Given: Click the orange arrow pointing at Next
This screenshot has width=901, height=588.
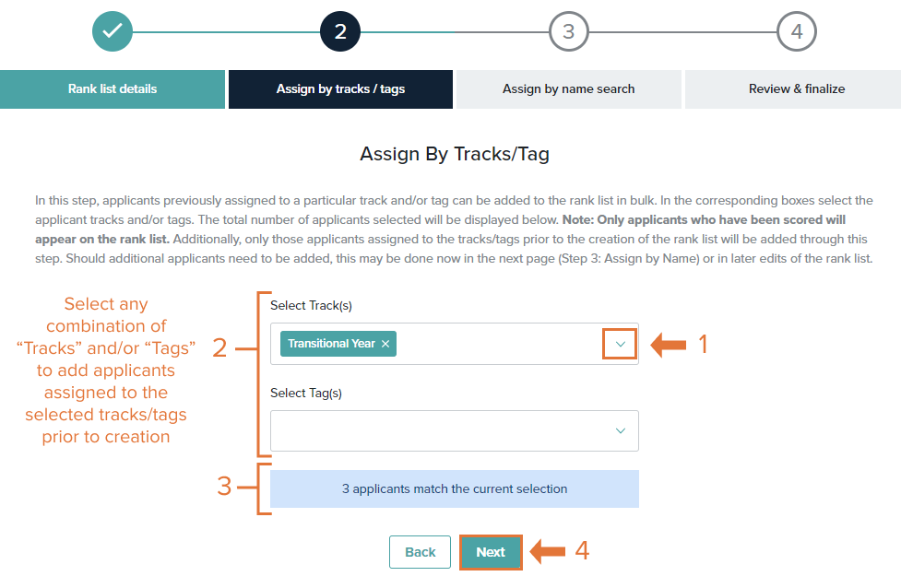Looking at the screenshot, I should [x=548, y=551].
